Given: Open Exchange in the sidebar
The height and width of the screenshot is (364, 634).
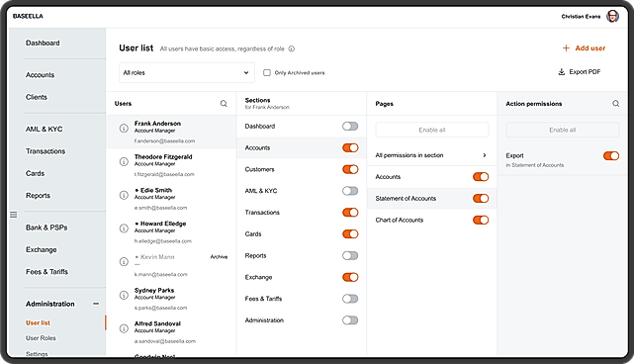Looking at the screenshot, I should [x=42, y=249].
